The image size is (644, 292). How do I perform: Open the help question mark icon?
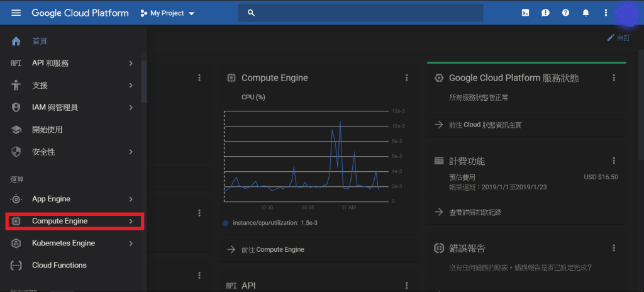[565, 13]
